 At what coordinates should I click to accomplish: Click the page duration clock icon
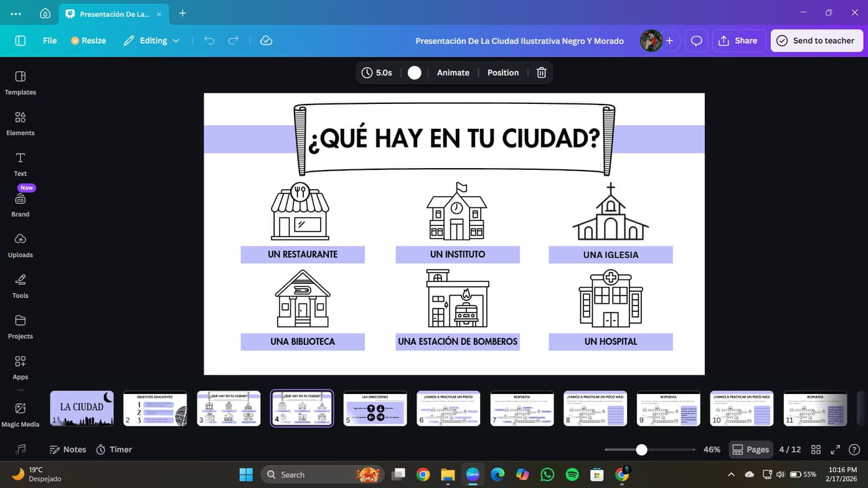click(367, 72)
